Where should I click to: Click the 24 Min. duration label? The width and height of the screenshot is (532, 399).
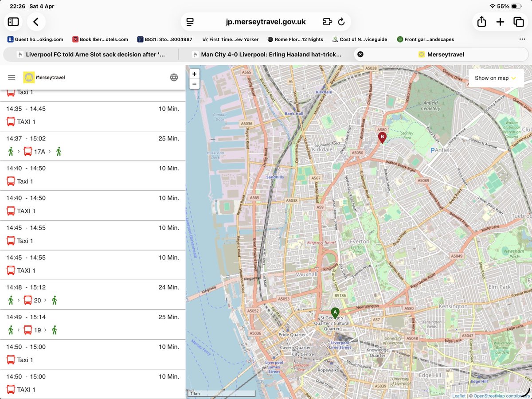[169, 287]
